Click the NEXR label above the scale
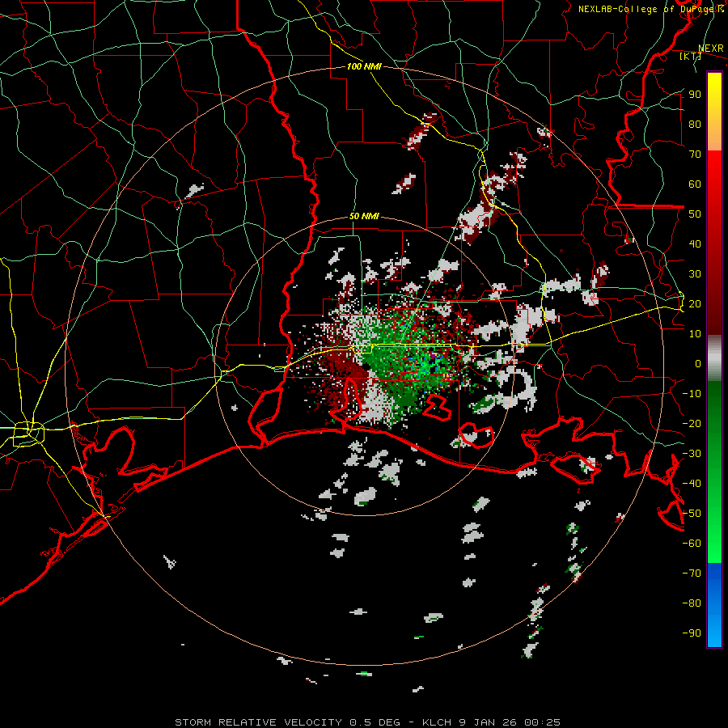This screenshot has width=728, height=728. pyautogui.click(x=711, y=49)
